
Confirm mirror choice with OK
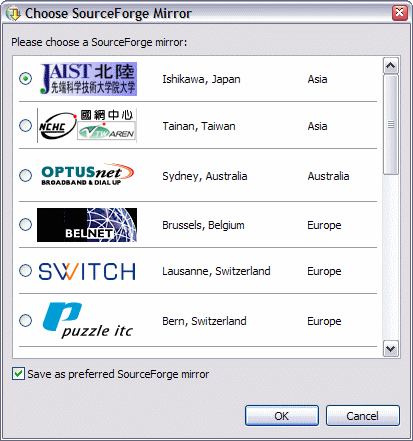(282, 416)
